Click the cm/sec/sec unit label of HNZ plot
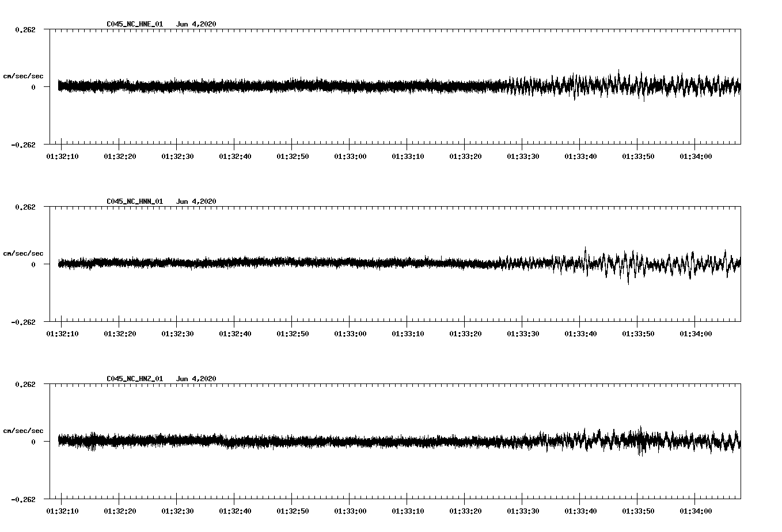Screen dimensions: 782x532 (x=23, y=431)
